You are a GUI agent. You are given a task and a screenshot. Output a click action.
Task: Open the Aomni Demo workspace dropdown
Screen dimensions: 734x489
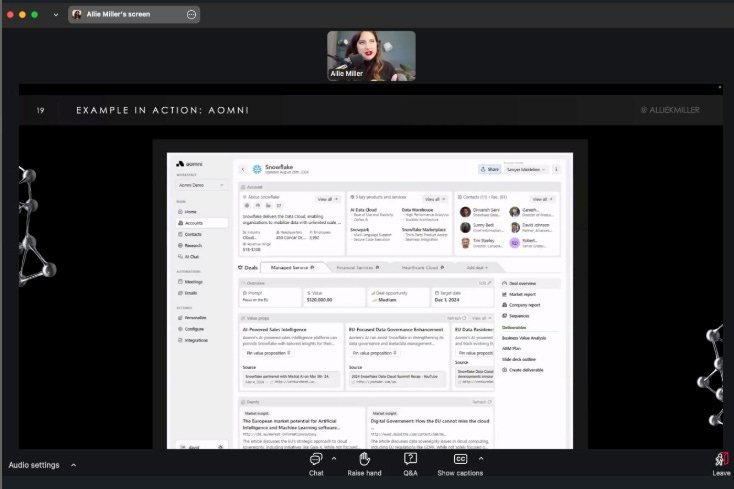tap(202, 185)
